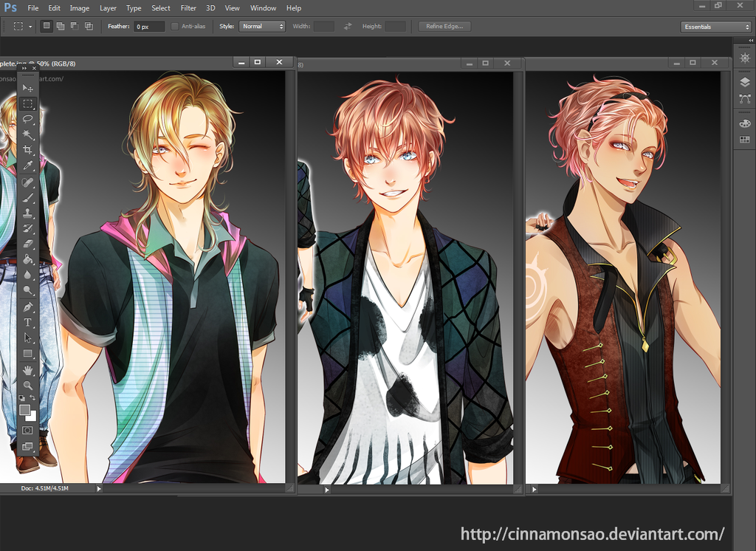Open the Type menu
Screen dimensions: 756x551
pyautogui.click(x=134, y=8)
